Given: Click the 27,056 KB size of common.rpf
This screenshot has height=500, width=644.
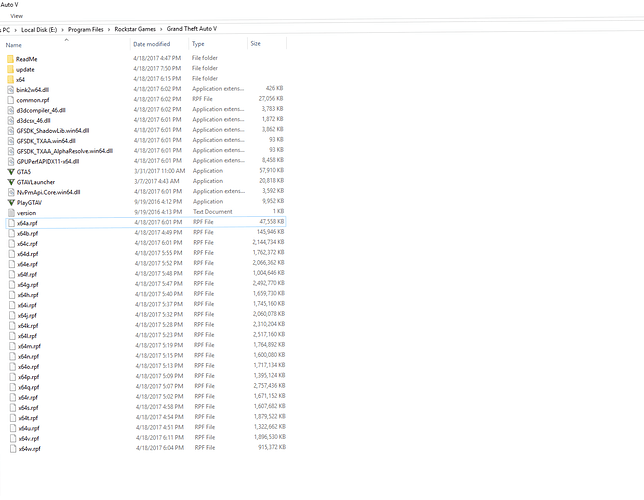Looking at the screenshot, I should pyautogui.click(x=271, y=99).
